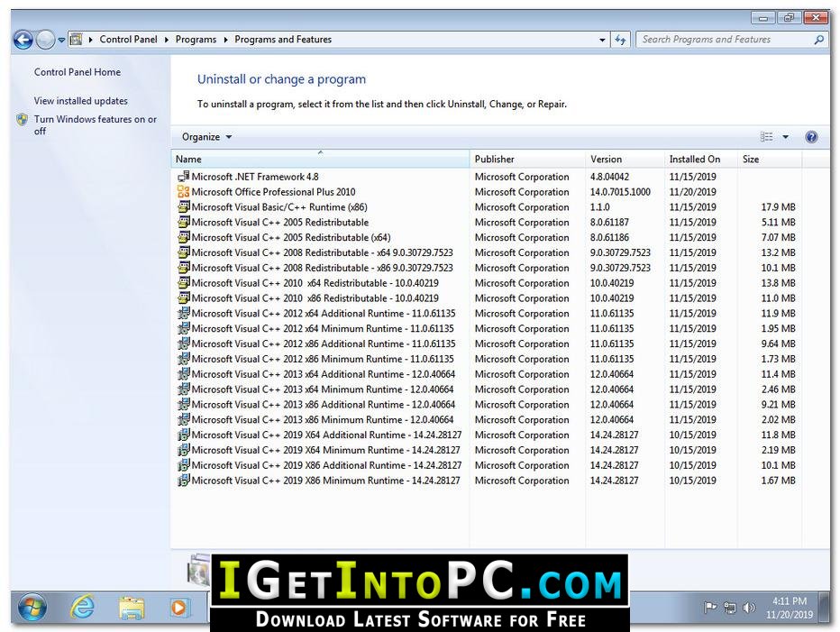Click the 11/20/2019 install date of Office

[693, 191]
